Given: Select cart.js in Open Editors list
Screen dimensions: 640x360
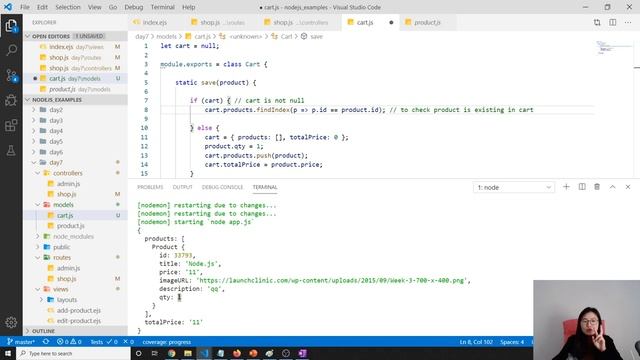Looking at the screenshot, I should [76, 78].
